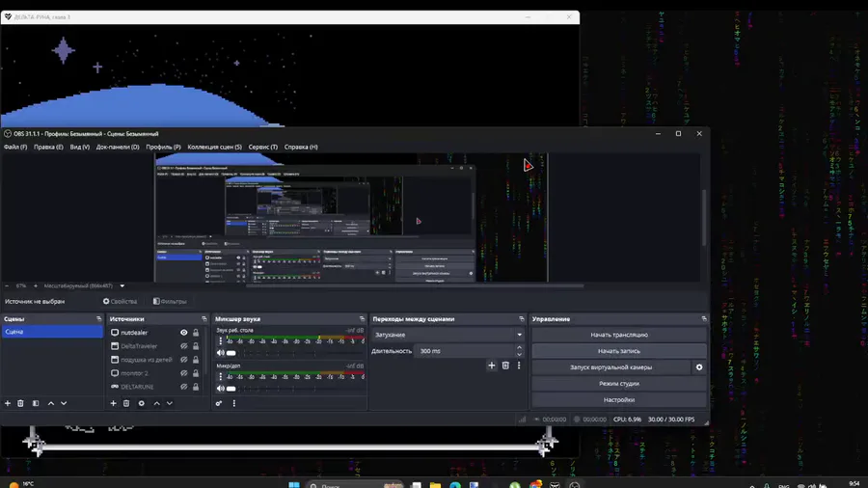Open the Сервис (T) menu
Screen dimensions: 868x488
tap(263, 148)
